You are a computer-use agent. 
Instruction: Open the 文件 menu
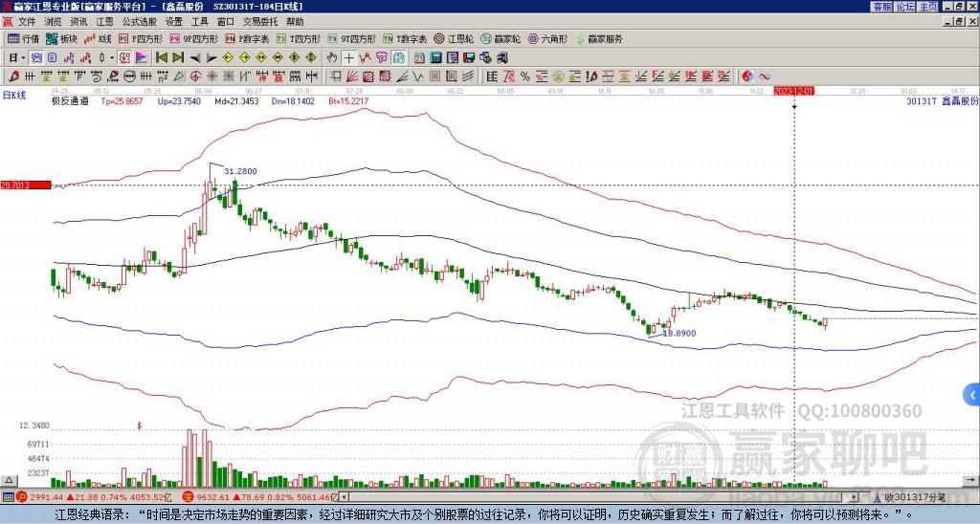click(27, 22)
